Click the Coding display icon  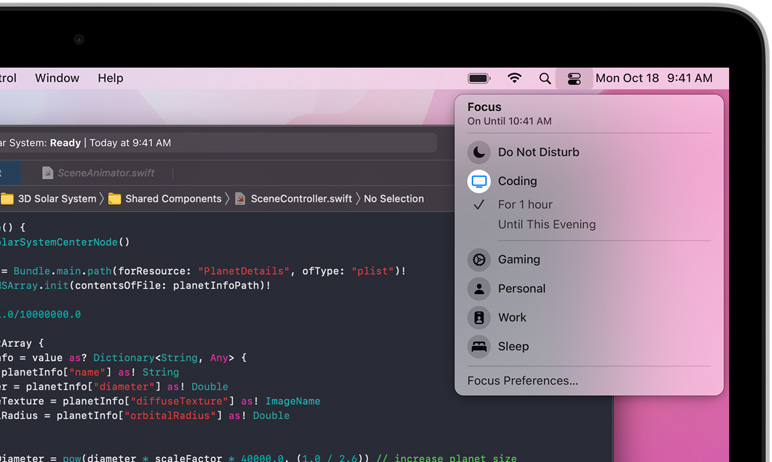pyautogui.click(x=479, y=181)
